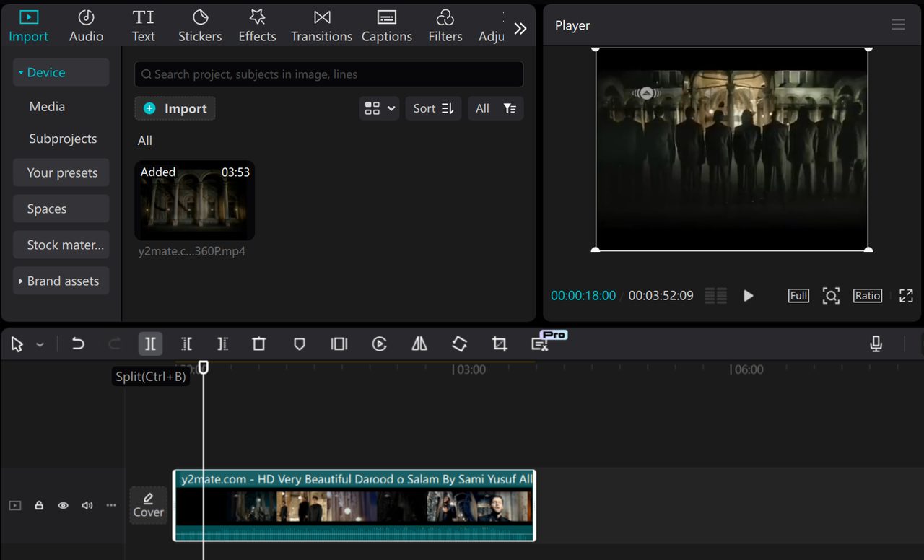Choose the Select pointer tool
The height and width of the screenshot is (560, 924).
[x=17, y=344]
